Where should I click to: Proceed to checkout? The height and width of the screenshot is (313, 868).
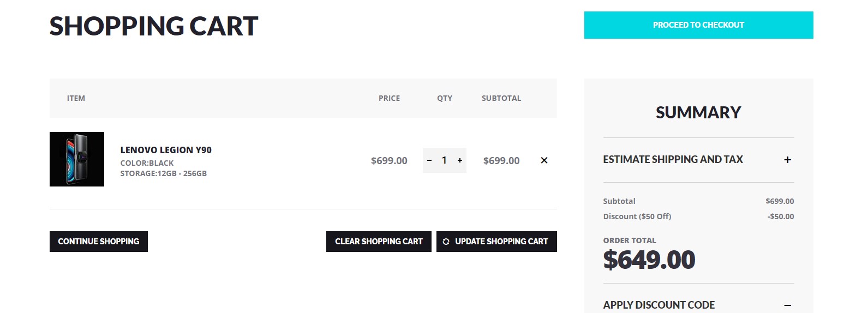tap(698, 25)
